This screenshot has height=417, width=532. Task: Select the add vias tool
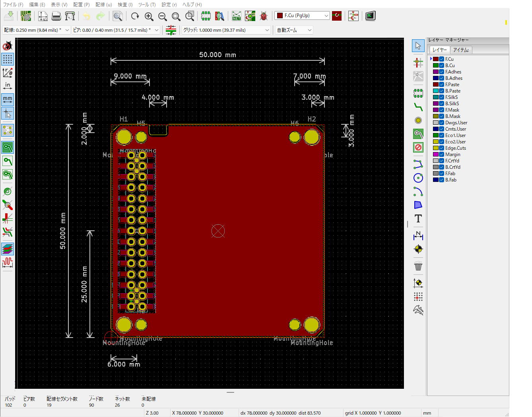pos(418,120)
